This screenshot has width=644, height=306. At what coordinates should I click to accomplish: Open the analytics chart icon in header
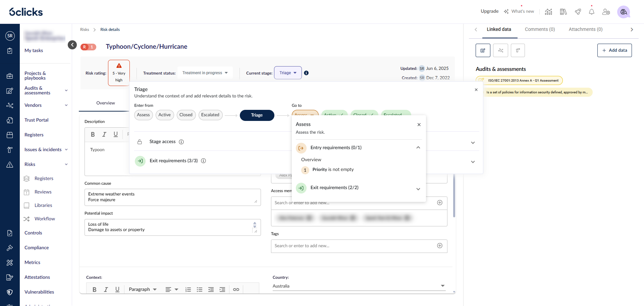(548, 12)
